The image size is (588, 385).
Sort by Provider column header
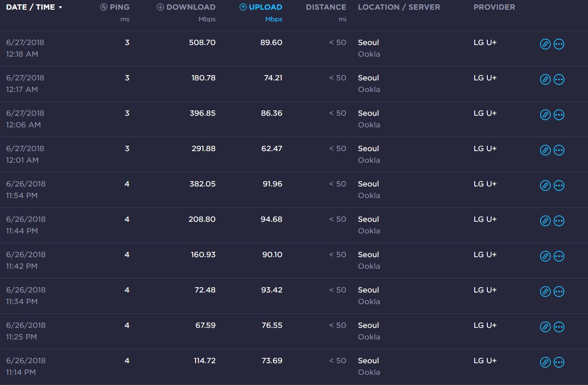[494, 7]
